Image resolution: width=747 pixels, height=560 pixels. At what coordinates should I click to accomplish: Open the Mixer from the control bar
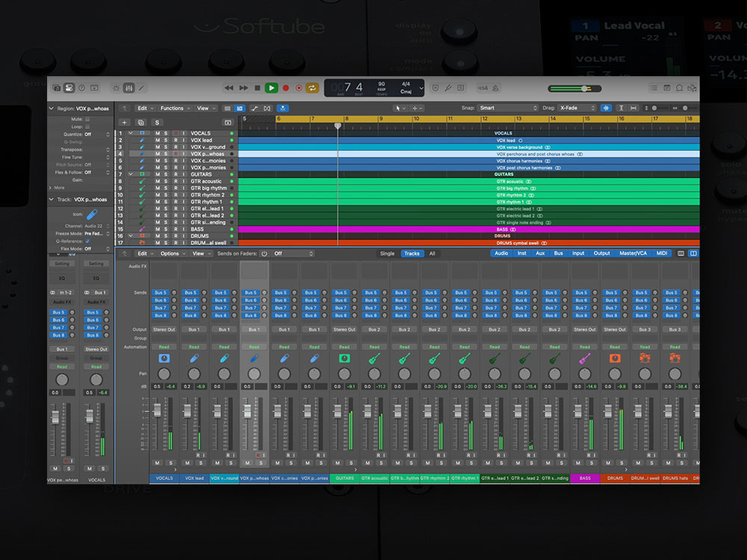[x=128, y=88]
